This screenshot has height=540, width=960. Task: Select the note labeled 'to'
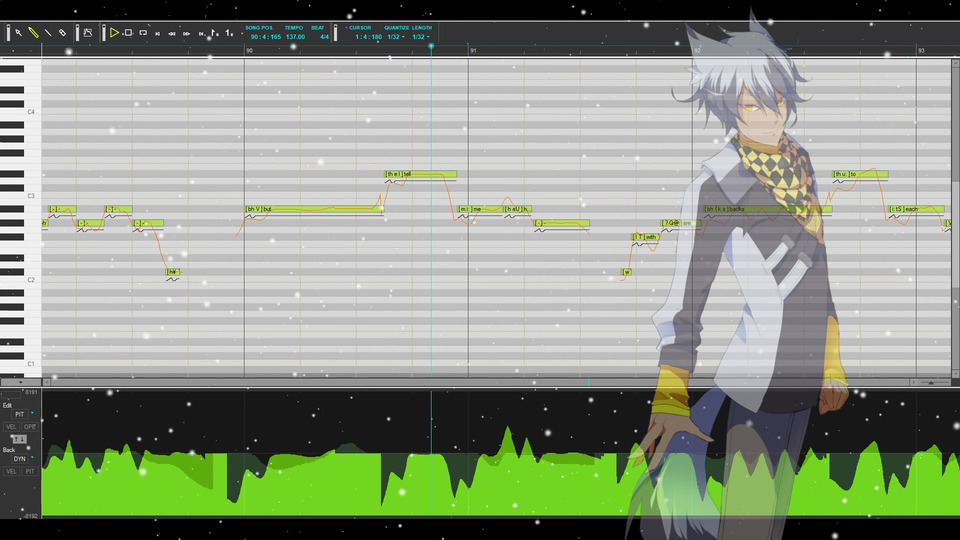click(x=860, y=174)
